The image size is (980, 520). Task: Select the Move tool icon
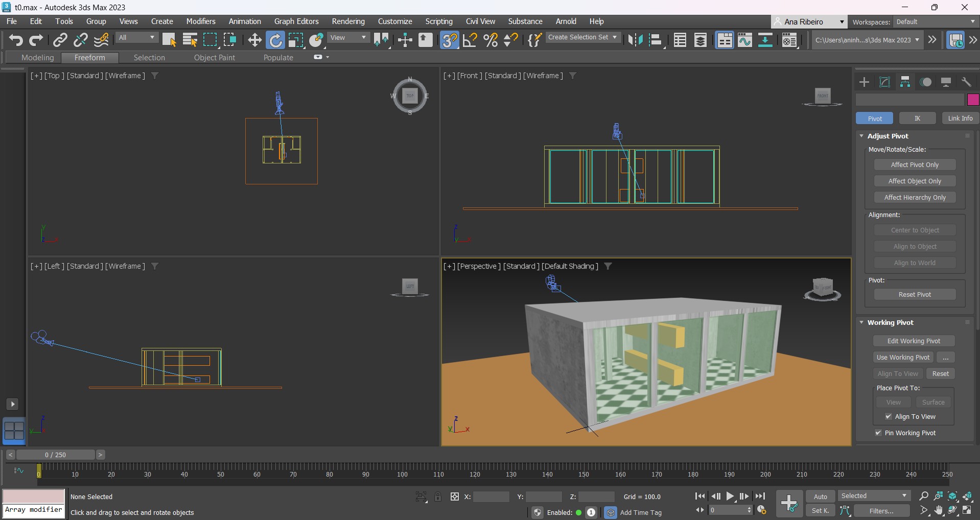254,40
